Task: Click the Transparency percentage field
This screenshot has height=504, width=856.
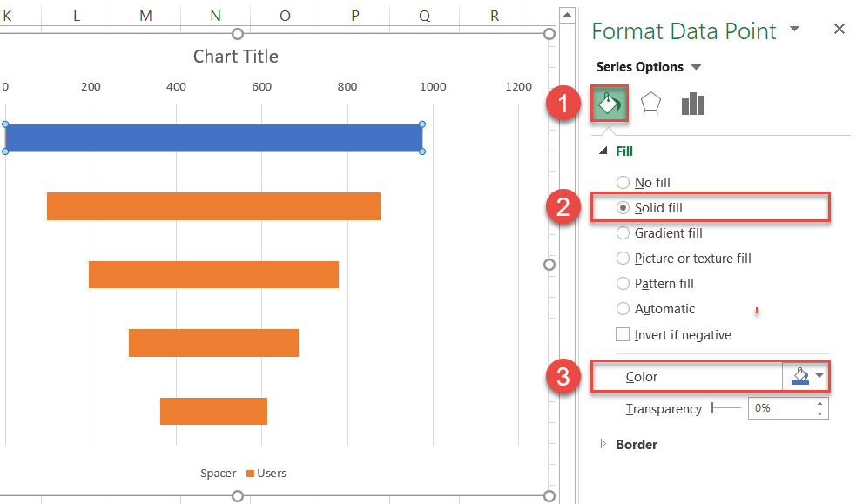Action: click(779, 408)
